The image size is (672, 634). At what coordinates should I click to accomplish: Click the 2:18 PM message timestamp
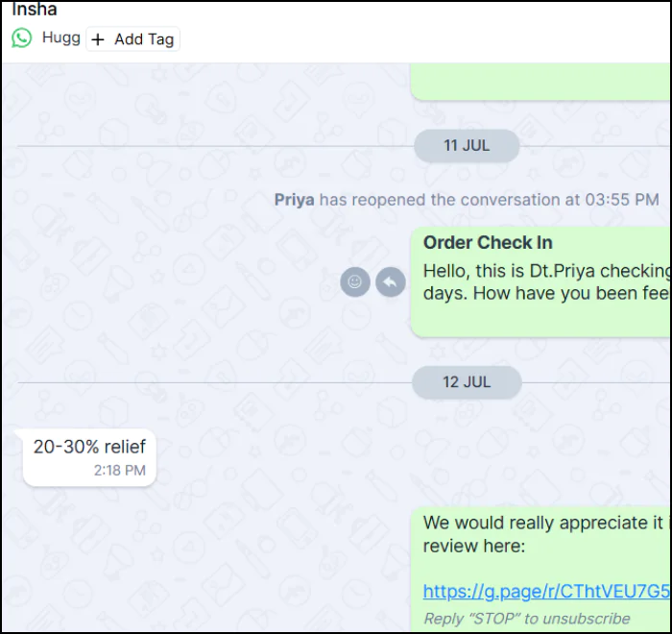(120, 470)
